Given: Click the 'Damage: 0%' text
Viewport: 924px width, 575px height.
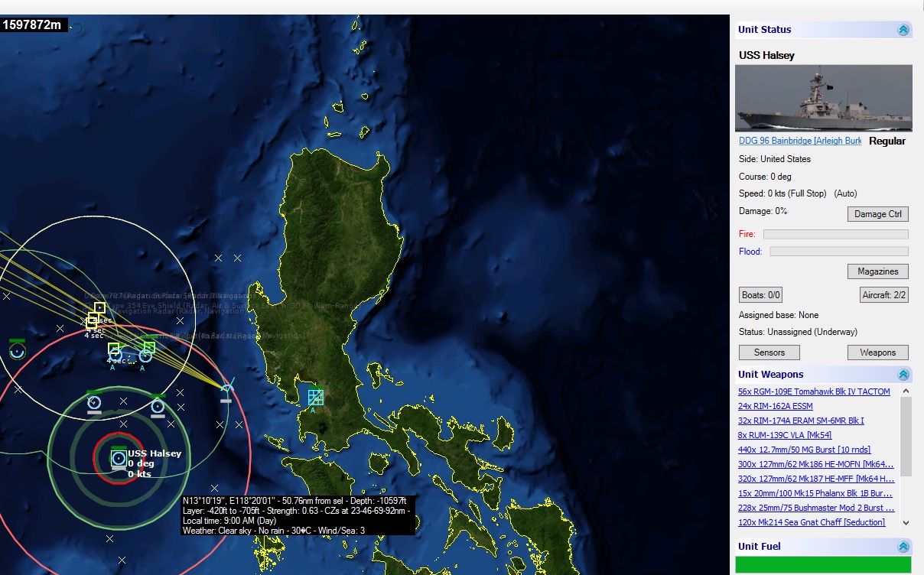Looking at the screenshot, I should point(763,211).
